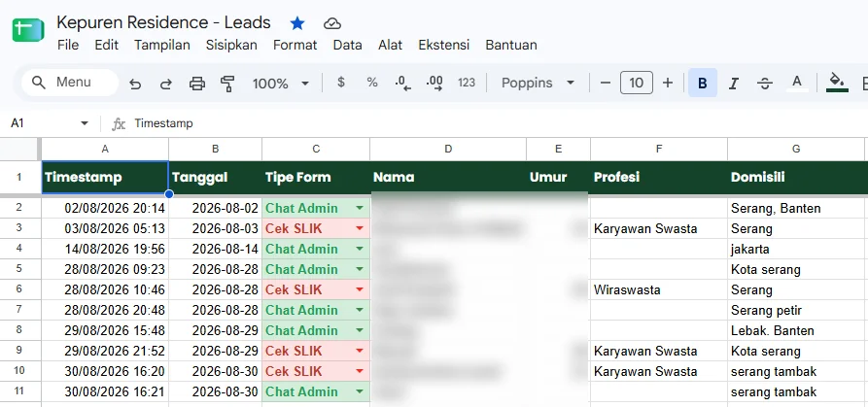Select cell with 30/08/2026 16:20
The image size is (868, 407).
[x=105, y=372]
